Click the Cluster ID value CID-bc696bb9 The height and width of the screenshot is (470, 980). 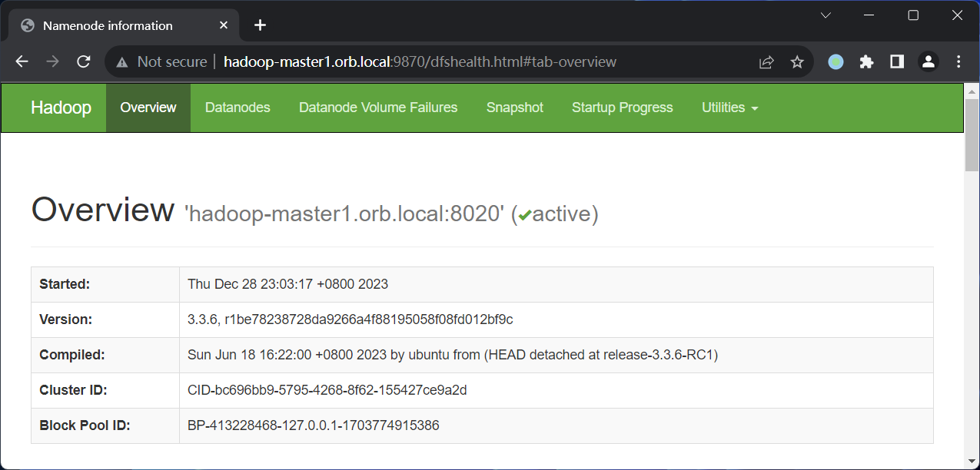[x=327, y=390]
